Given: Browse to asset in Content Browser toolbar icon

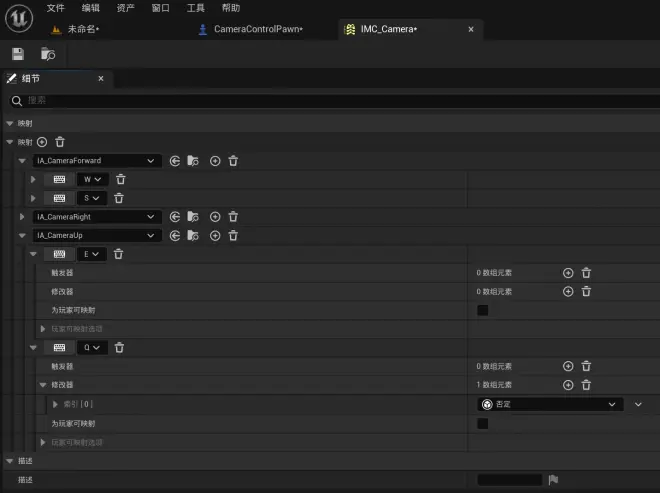Looking at the screenshot, I should tap(48, 54).
